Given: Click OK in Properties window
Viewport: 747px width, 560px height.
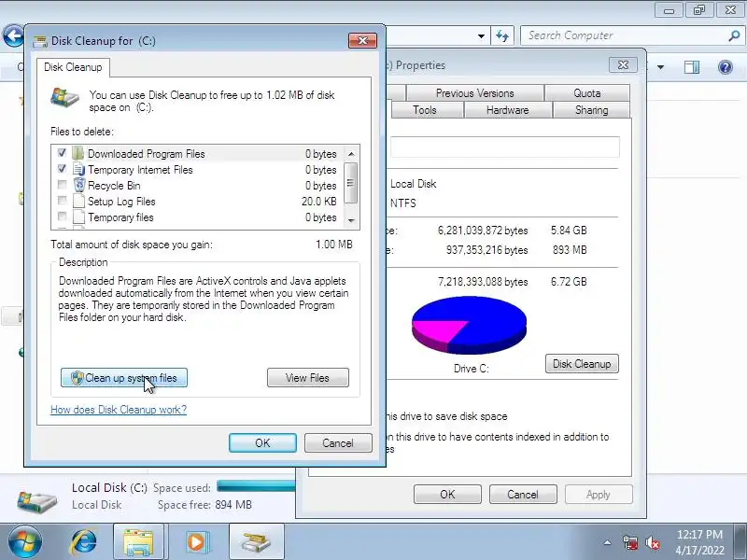Looking at the screenshot, I should click(x=447, y=495).
